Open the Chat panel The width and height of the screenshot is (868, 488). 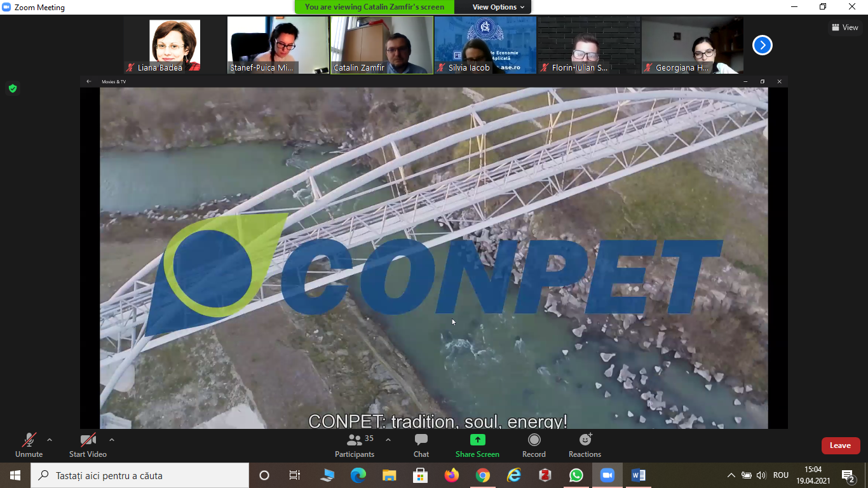tap(421, 445)
